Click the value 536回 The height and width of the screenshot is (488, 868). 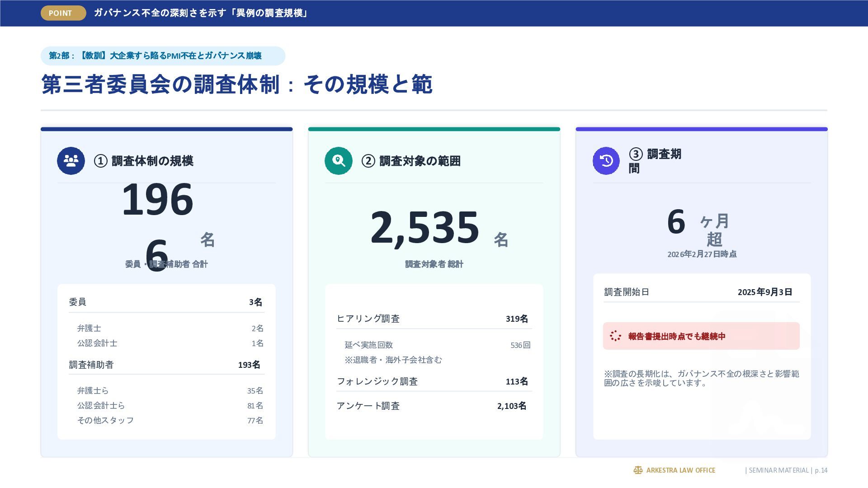[520, 345]
